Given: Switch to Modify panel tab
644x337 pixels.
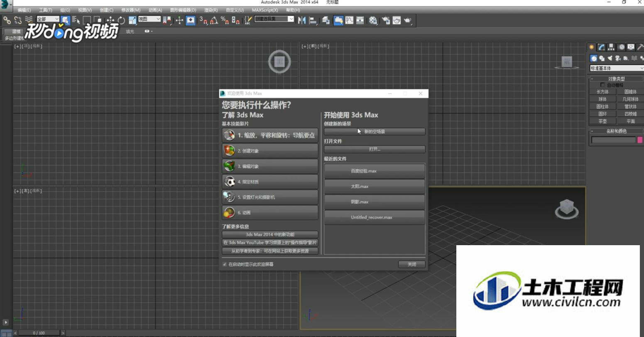Looking at the screenshot, I should (601, 47).
